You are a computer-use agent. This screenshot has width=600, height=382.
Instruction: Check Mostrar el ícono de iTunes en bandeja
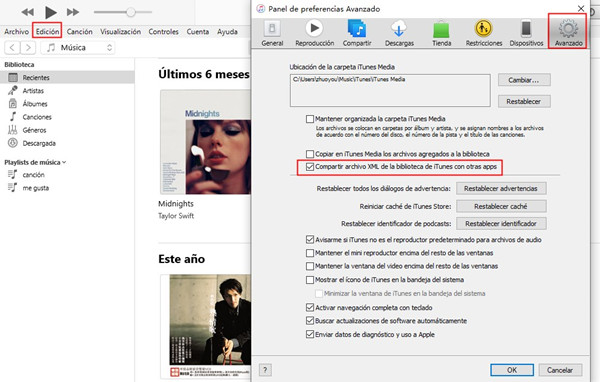[310, 280]
